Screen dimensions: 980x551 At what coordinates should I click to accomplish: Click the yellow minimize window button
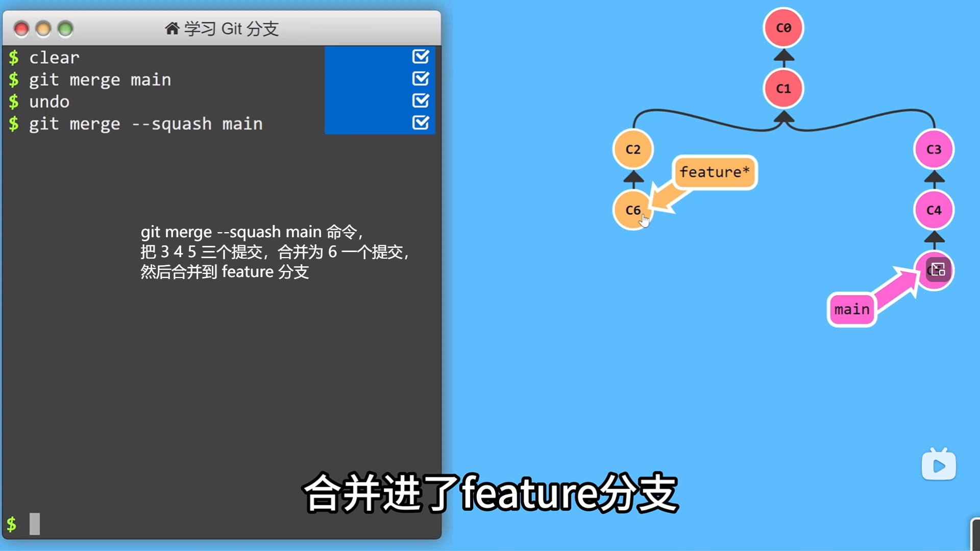43,29
